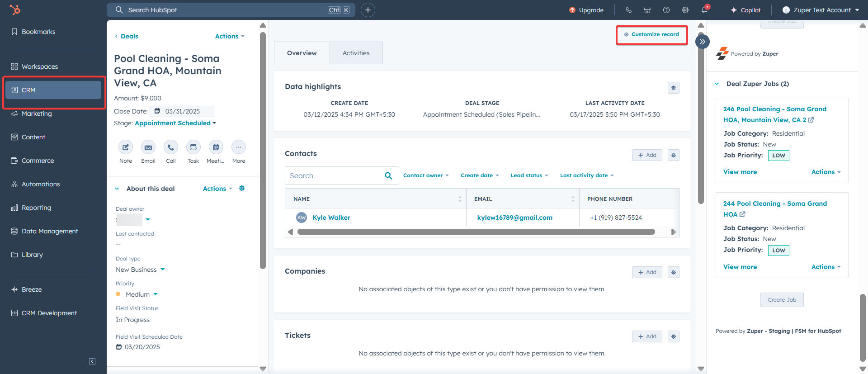Open the Help question mark icon
The width and height of the screenshot is (868, 374).
coord(666,10)
